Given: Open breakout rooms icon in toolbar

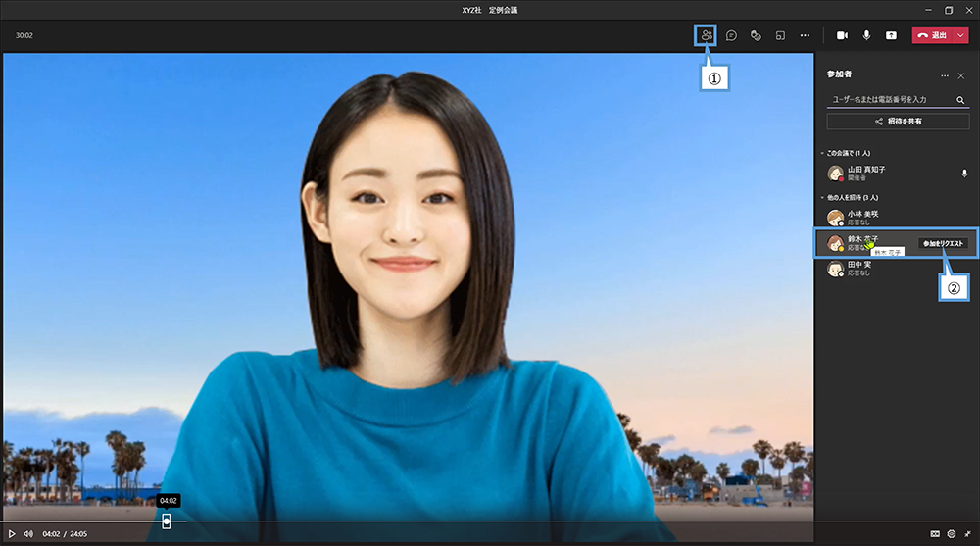Looking at the screenshot, I should pyautogui.click(x=780, y=35).
